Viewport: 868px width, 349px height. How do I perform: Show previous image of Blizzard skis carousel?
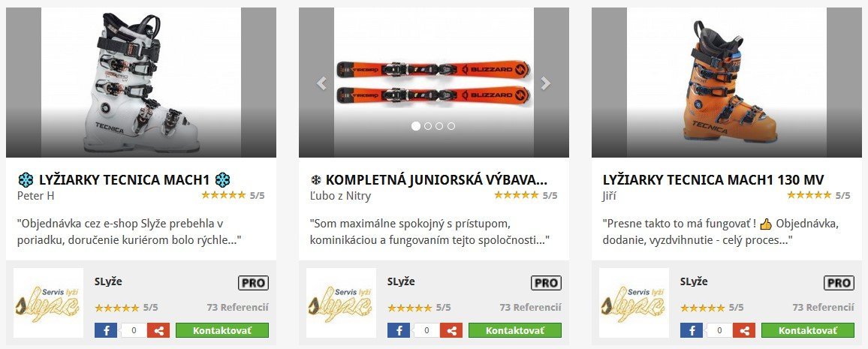tap(321, 83)
